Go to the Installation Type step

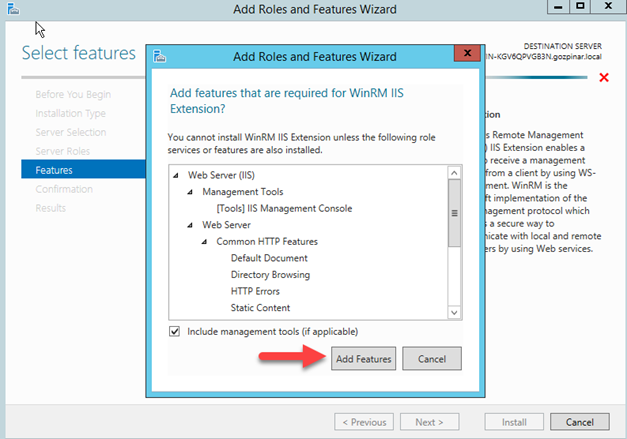[70, 114]
